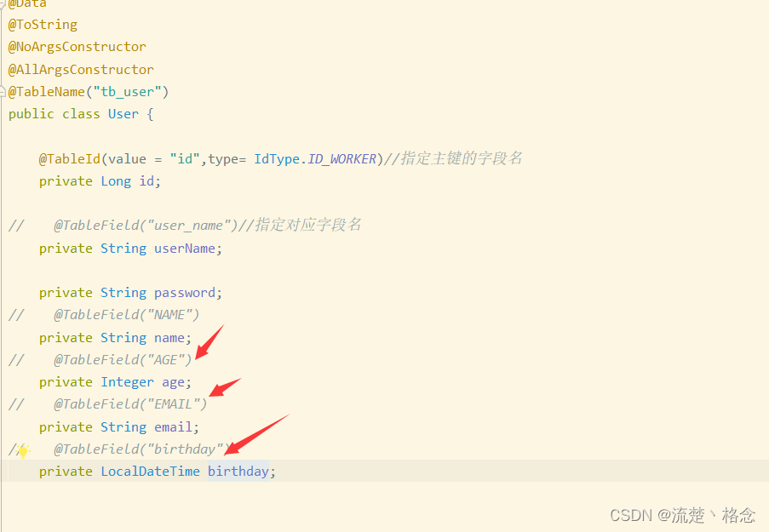Click the User class name
This screenshot has width=769, height=532.
coord(123,114)
